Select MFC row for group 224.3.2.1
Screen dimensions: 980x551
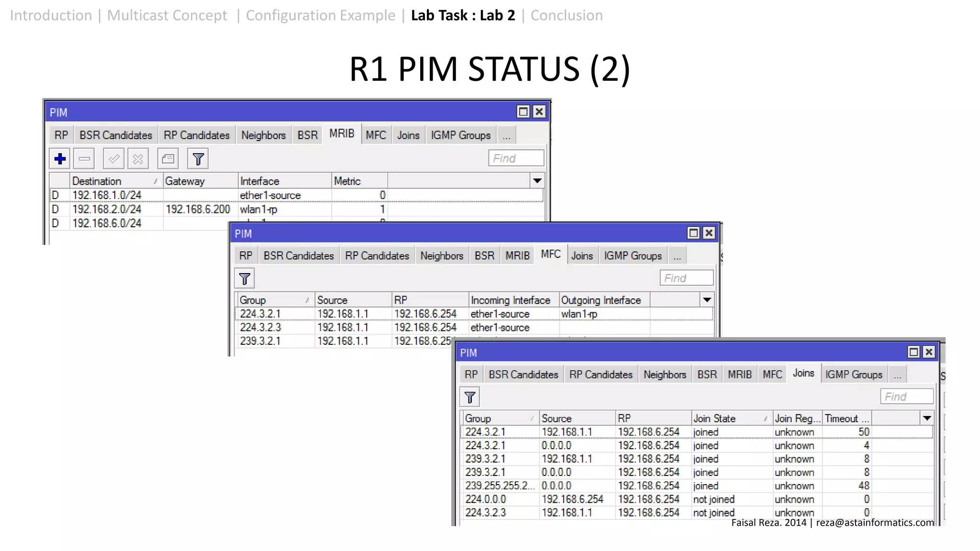coord(474,314)
